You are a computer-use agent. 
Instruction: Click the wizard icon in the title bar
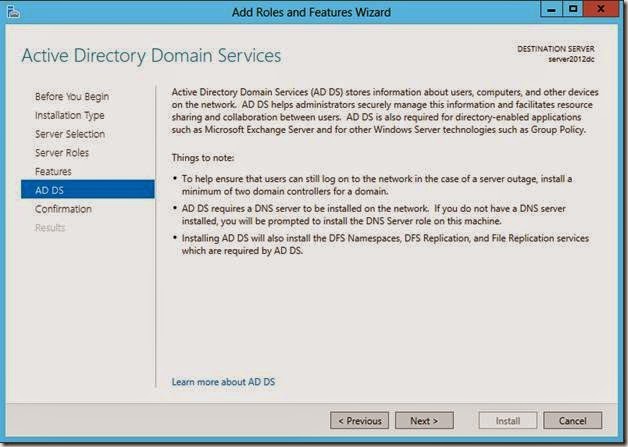tap(14, 12)
